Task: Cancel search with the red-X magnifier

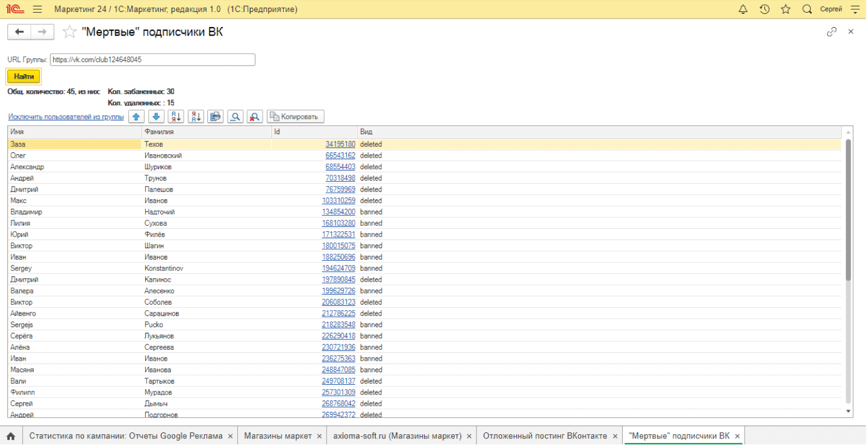Action: [255, 117]
